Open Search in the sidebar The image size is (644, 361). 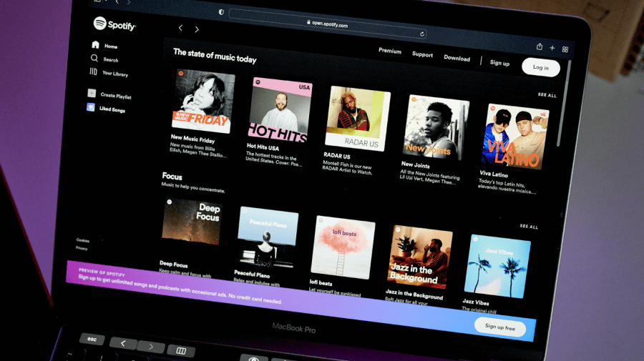pyautogui.click(x=104, y=59)
